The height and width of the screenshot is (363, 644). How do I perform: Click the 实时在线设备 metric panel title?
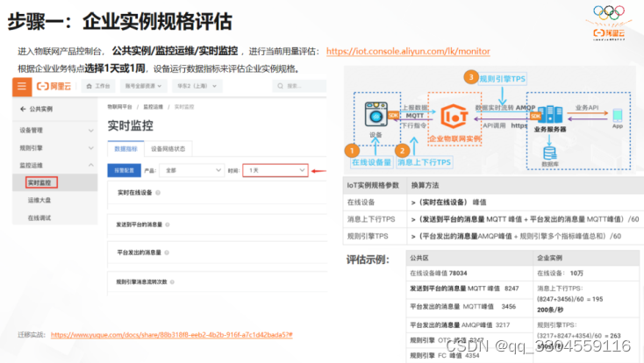pos(135,193)
